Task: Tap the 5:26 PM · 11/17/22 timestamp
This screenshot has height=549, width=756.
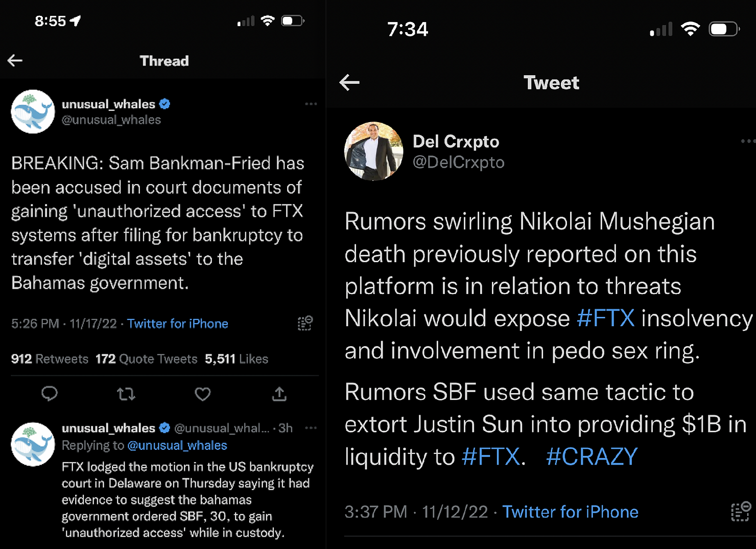Action: [64, 324]
